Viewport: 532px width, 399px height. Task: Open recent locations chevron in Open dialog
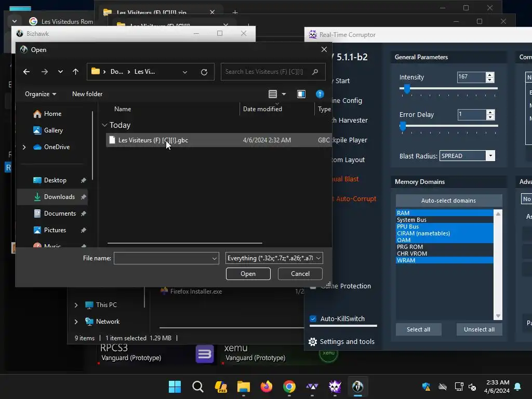(x=60, y=72)
